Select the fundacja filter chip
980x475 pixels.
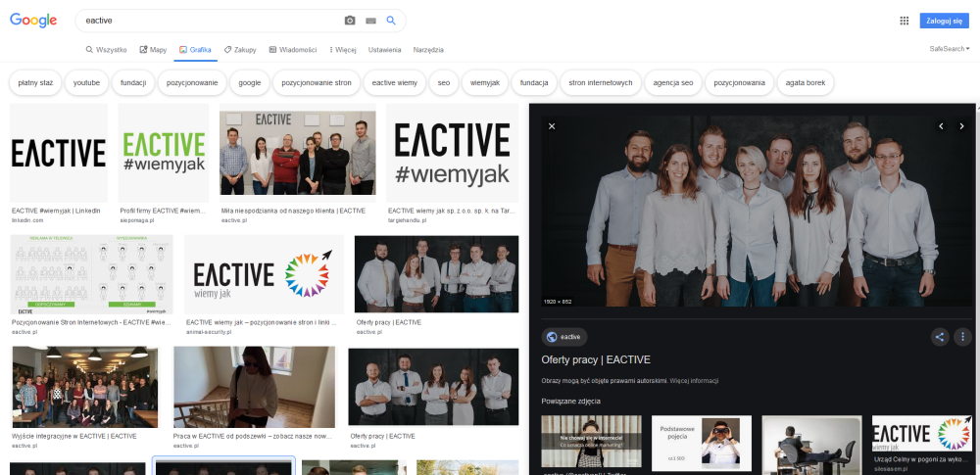[x=534, y=82]
